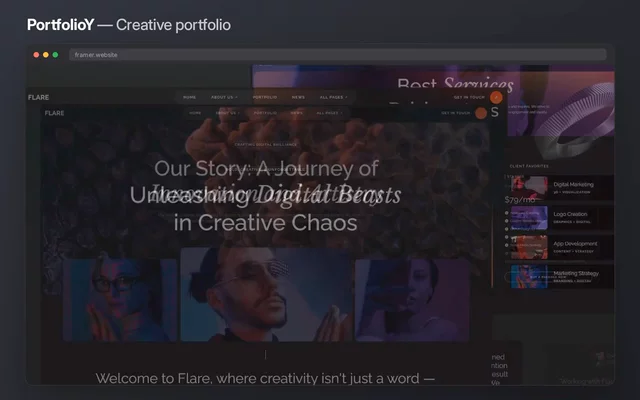Open NEWS in the upper Flare navbar

pyautogui.click(x=298, y=97)
